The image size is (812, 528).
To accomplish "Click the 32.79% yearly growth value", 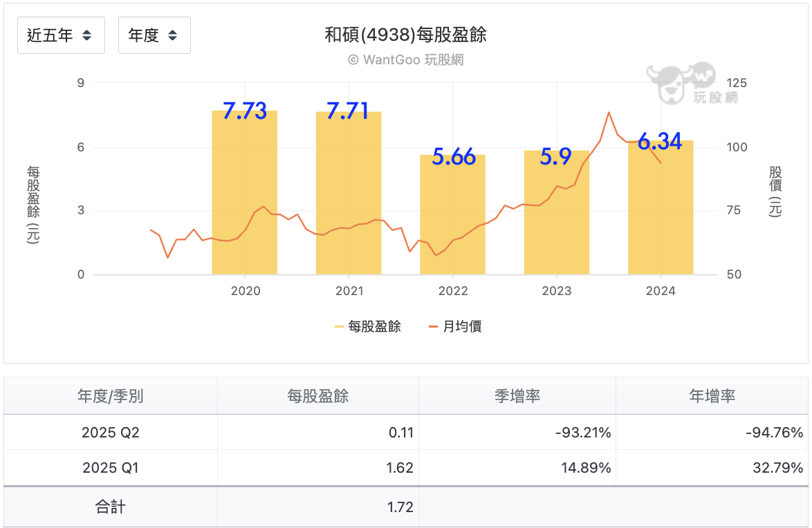I will (x=778, y=468).
